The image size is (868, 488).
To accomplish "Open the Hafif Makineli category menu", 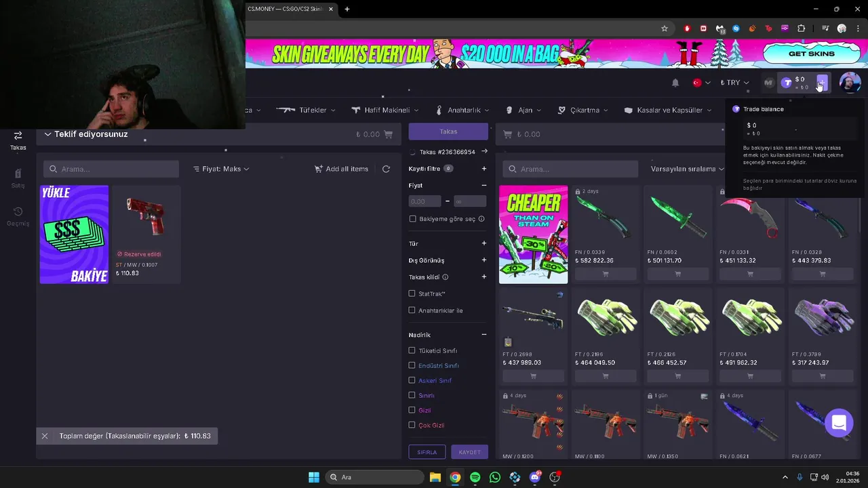I will tap(385, 110).
